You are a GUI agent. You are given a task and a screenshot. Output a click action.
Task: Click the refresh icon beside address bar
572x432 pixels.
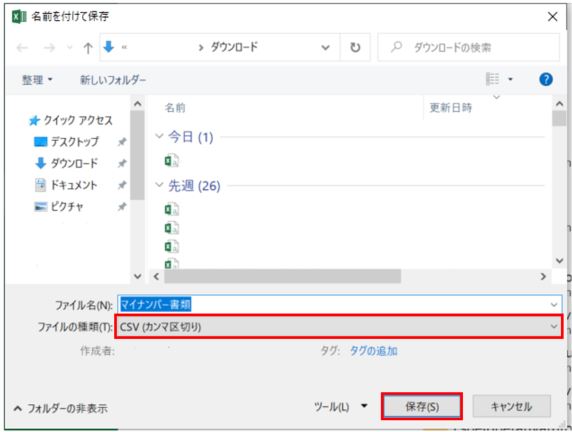click(355, 47)
